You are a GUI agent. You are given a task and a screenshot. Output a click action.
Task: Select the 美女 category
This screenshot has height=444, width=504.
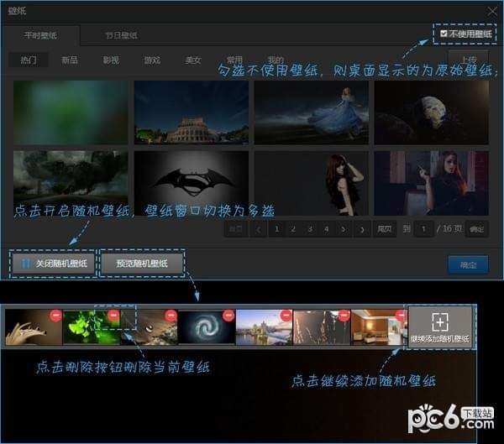[x=193, y=60]
